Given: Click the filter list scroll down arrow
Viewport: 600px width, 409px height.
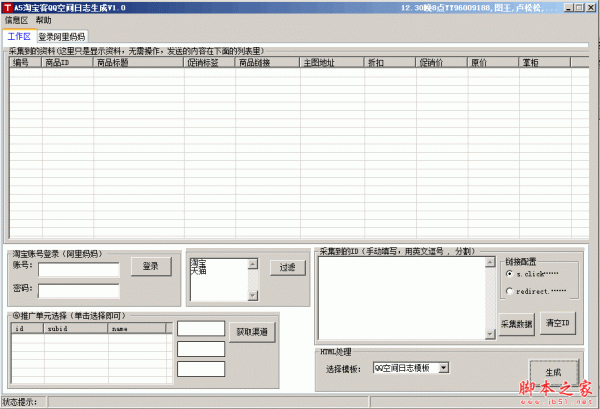Looking at the screenshot, I should (x=253, y=295).
